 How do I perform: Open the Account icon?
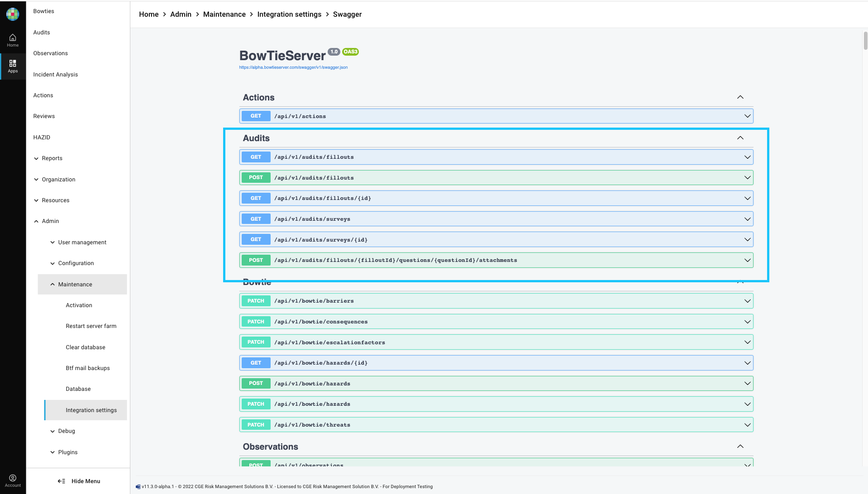pos(13,480)
